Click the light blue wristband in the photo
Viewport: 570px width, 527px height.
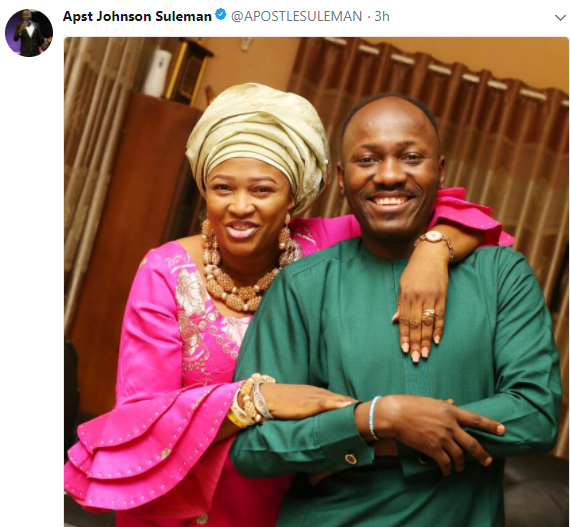pyautogui.click(x=374, y=418)
